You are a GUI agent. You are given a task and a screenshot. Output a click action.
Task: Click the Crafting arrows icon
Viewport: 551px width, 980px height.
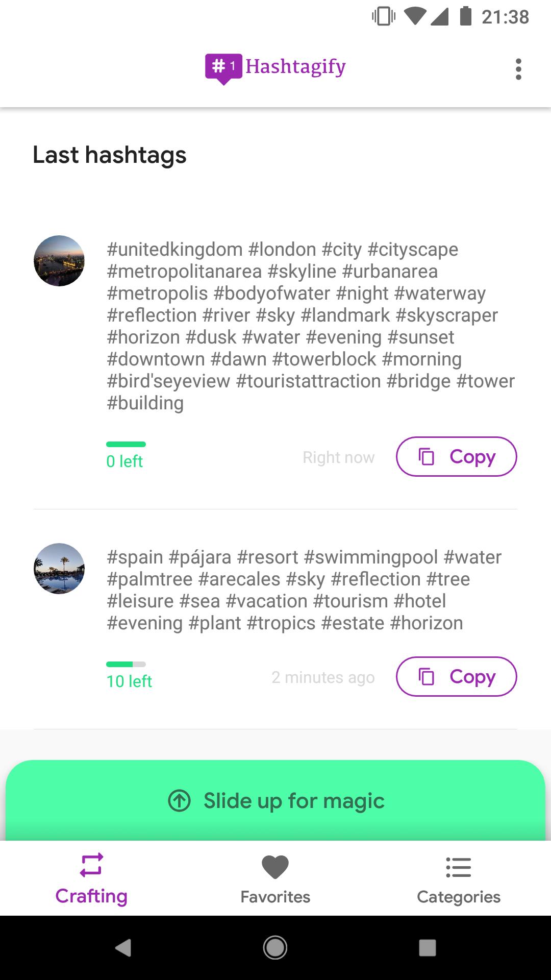pyautogui.click(x=91, y=865)
